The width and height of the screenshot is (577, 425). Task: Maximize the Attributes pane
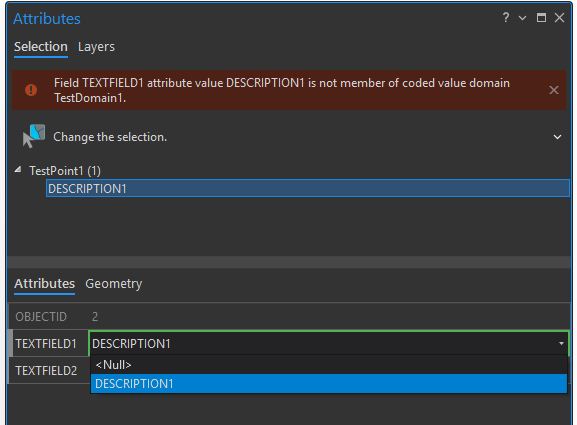(x=541, y=18)
